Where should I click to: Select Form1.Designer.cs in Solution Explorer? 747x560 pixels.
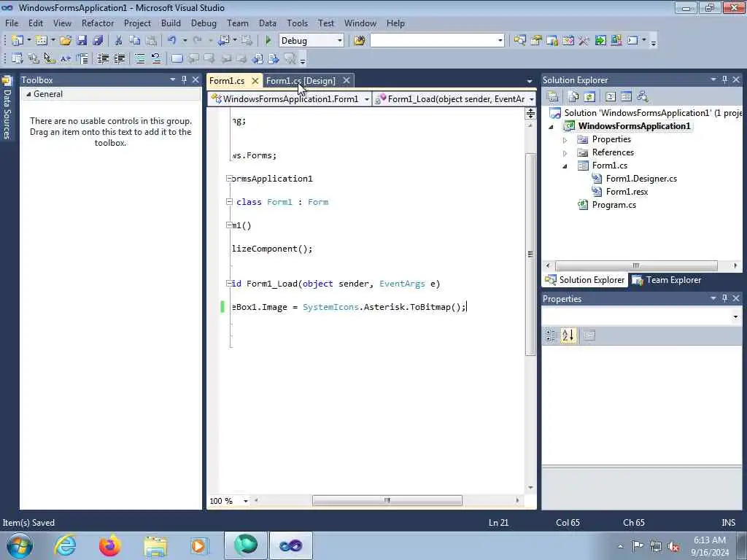click(x=640, y=179)
